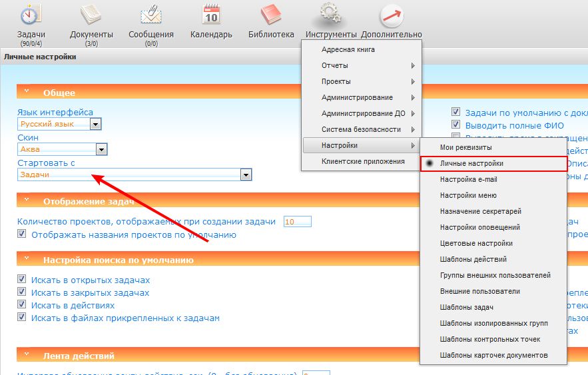The height and width of the screenshot is (375, 588).
Task: Open the Язык интерфейса dropdown
Action: click(x=95, y=124)
